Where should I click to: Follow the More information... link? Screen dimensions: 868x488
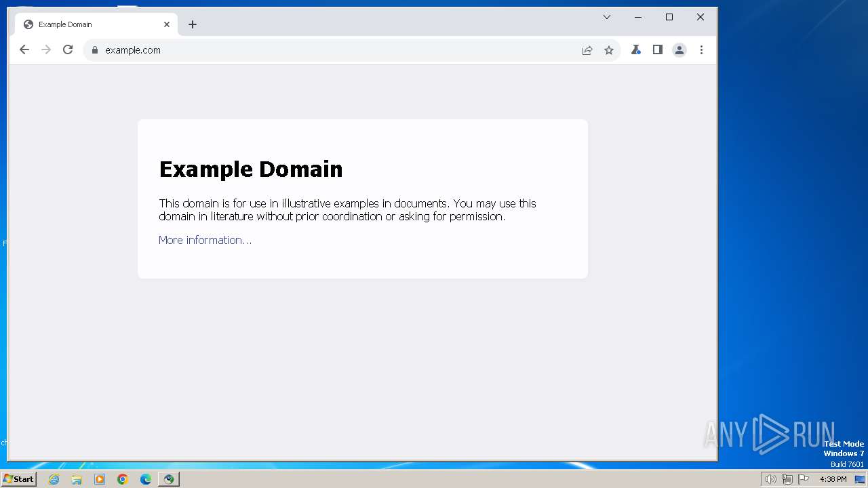click(205, 240)
